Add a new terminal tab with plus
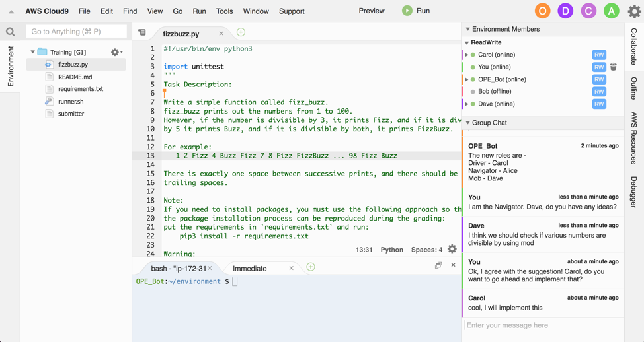 coord(311,267)
